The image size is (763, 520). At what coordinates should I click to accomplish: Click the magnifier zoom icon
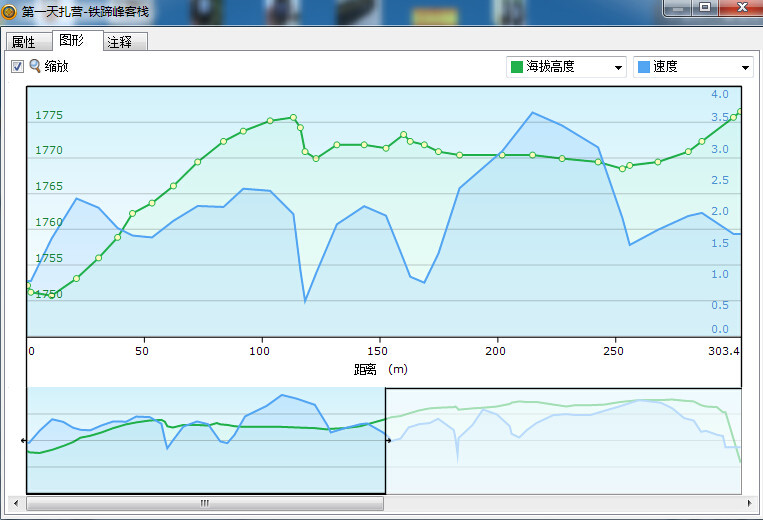point(35,66)
